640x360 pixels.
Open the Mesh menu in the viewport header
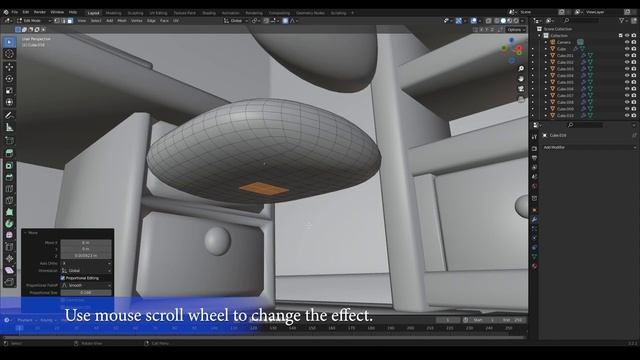coord(122,20)
